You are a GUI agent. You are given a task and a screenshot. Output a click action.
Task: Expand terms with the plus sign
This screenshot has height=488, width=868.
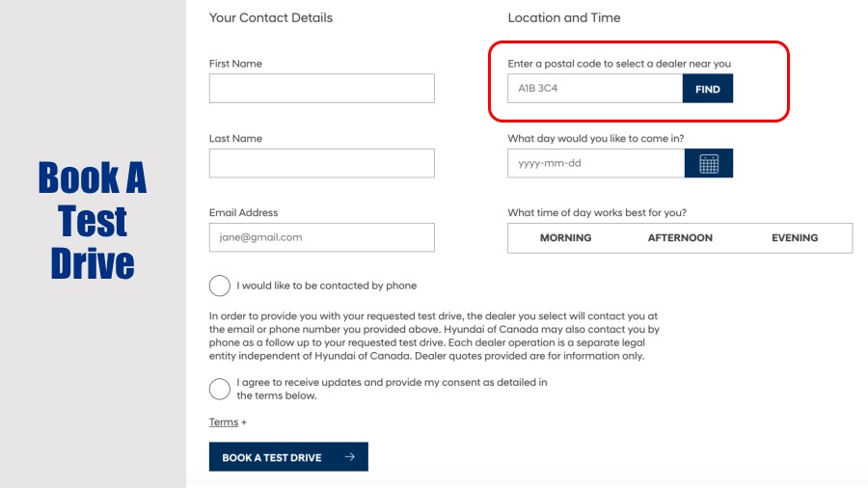[244, 422]
